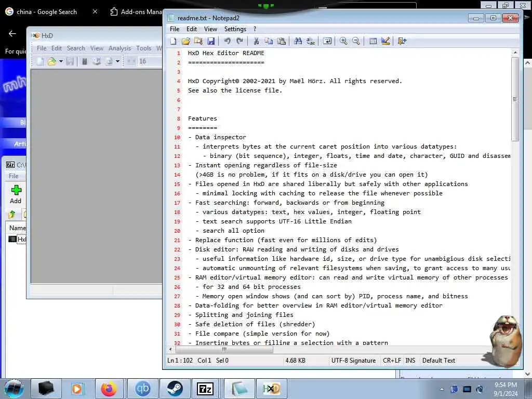The height and width of the screenshot is (399, 532).
Task: Click the Customize Schemes icon in Notepad2
Action: pyautogui.click(x=385, y=41)
